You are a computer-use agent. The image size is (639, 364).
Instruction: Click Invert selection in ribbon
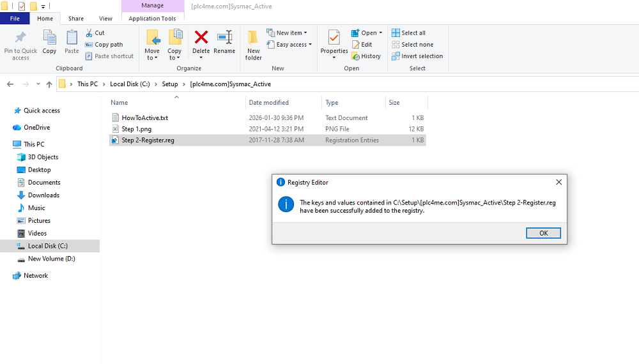(417, 56)
